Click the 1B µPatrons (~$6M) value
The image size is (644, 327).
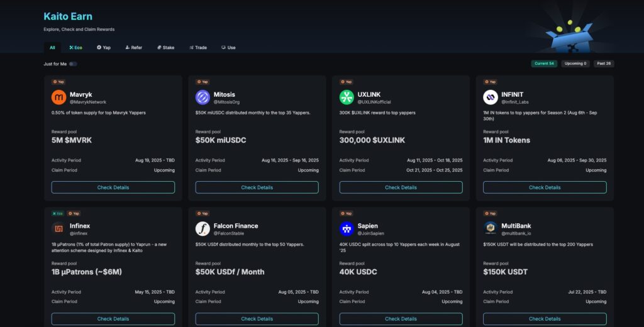pos(87,272)
